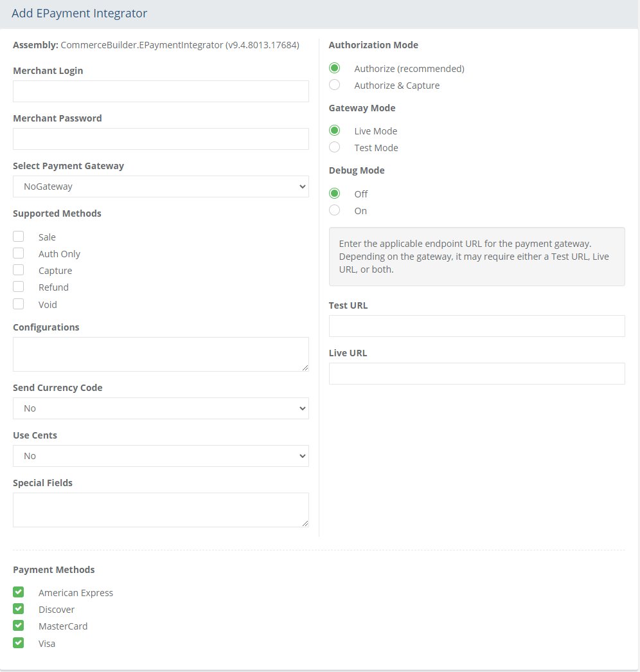This screenshot has height=672, width=640.
Task: Uncheck the Discover payment method
Action: [19, 609]
